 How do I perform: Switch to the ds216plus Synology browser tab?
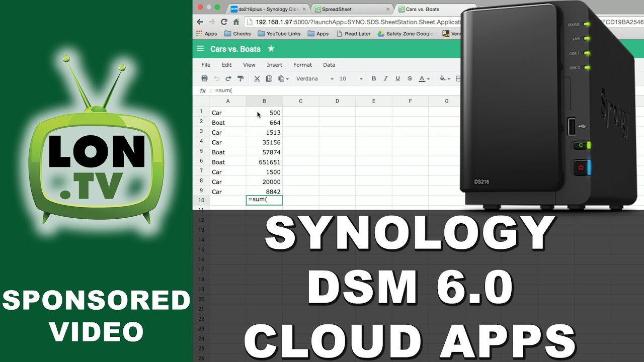pos(268,9)
